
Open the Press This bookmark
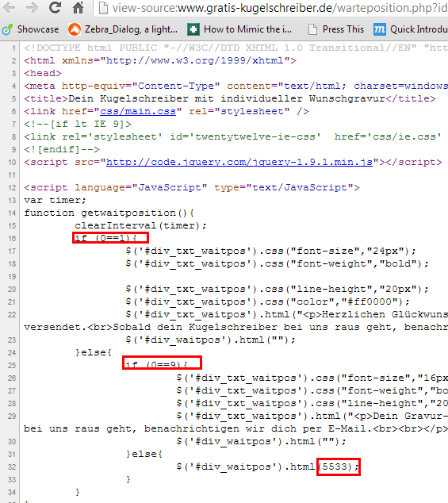[x=336, y=29]
